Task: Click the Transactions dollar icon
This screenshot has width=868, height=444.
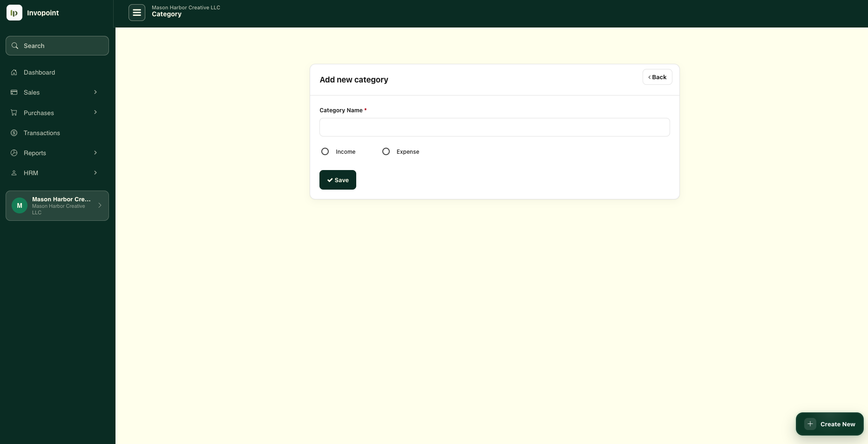Action: pos(14,133)
